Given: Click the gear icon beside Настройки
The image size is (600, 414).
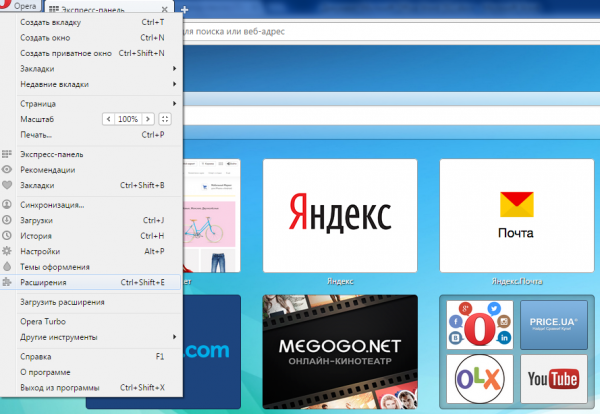Looking at the screenshot, I should [7, 251].
